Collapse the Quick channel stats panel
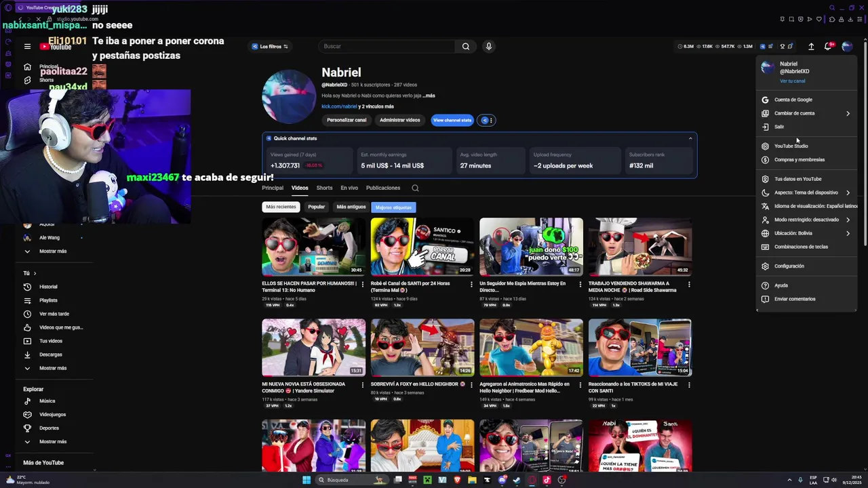868x488 pixels. click(x=690, y=138)
